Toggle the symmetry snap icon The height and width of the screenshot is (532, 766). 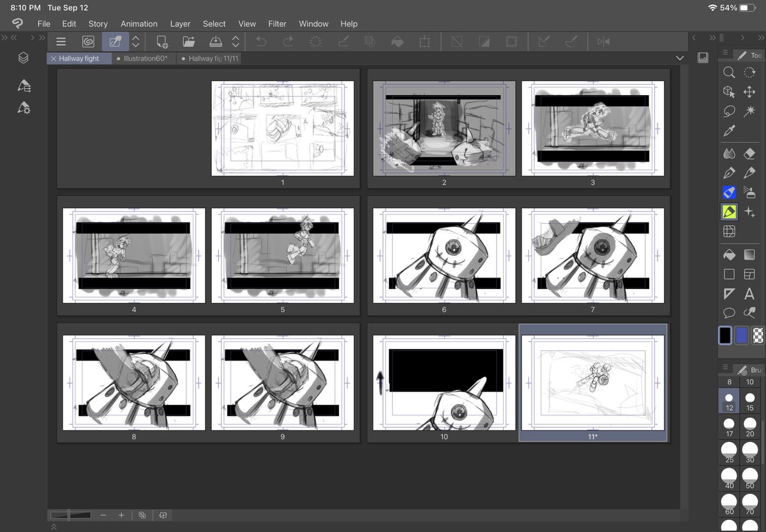[603, 41]
